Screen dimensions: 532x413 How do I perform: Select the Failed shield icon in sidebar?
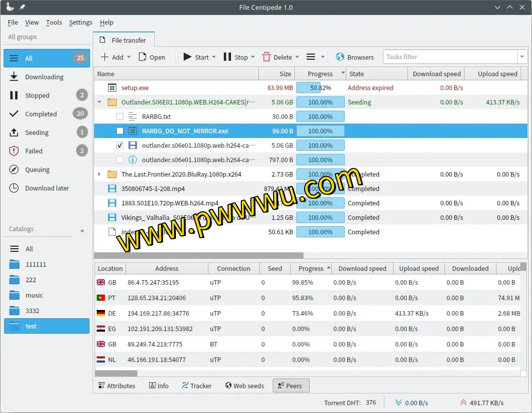(14, 151)
